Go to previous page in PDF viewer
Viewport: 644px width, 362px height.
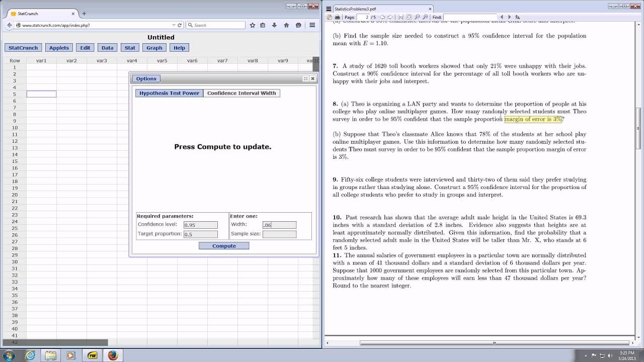[x=381, y=17]
